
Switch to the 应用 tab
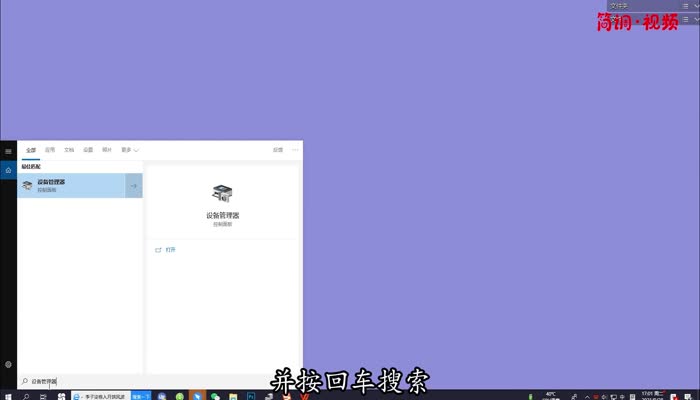pos(50,150)
